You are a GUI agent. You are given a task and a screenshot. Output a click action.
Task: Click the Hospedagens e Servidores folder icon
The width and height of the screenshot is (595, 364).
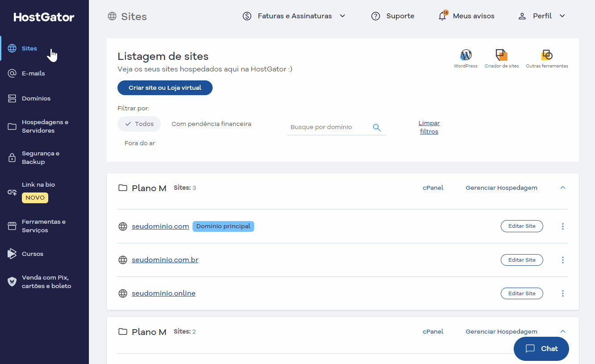pos(12,126)
